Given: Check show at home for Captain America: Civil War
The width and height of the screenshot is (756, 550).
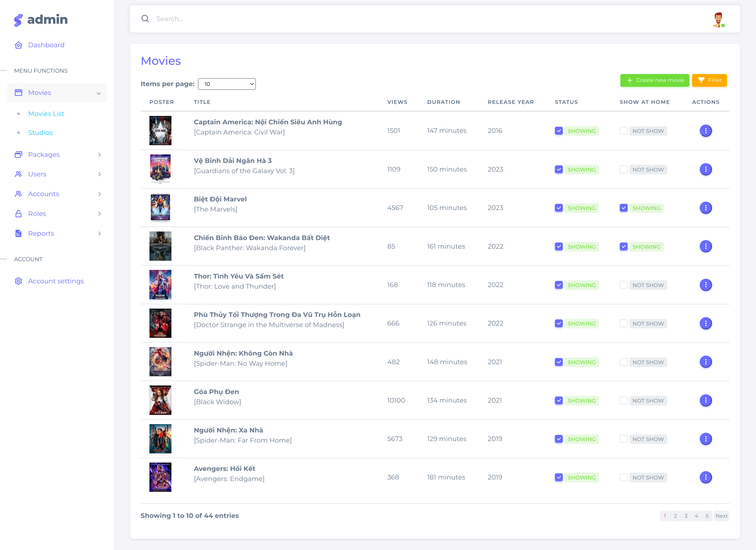Looking at the screenshot, I should tap(623, 131).
